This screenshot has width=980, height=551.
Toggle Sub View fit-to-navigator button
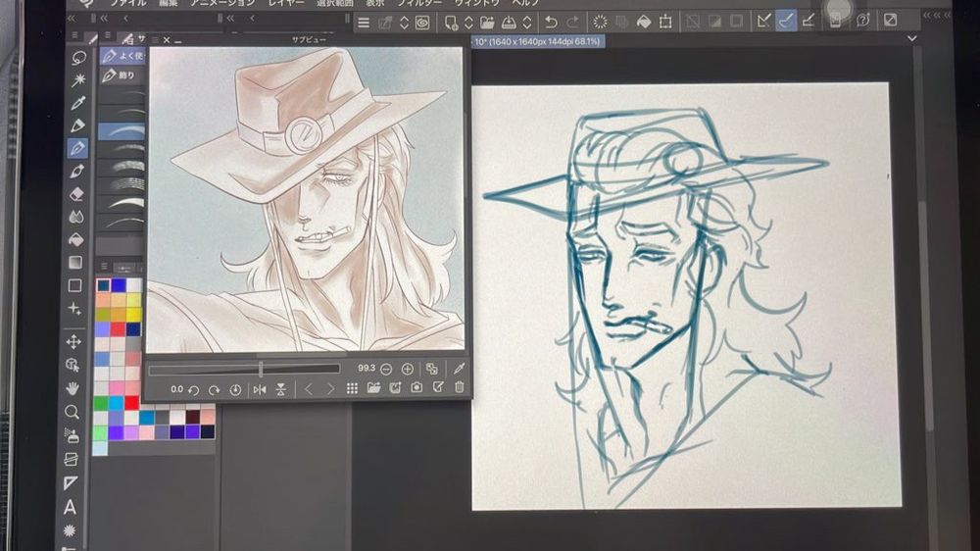pos(432,369)
